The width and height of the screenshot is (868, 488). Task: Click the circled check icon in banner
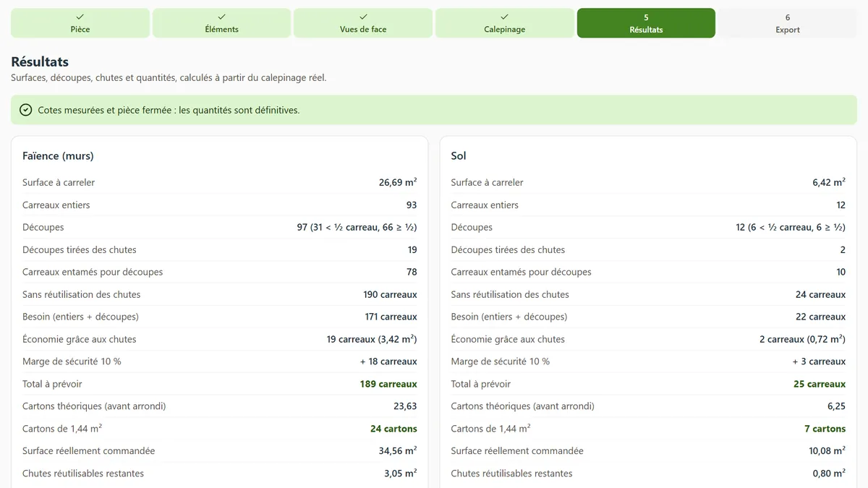(x=26, y=110)
